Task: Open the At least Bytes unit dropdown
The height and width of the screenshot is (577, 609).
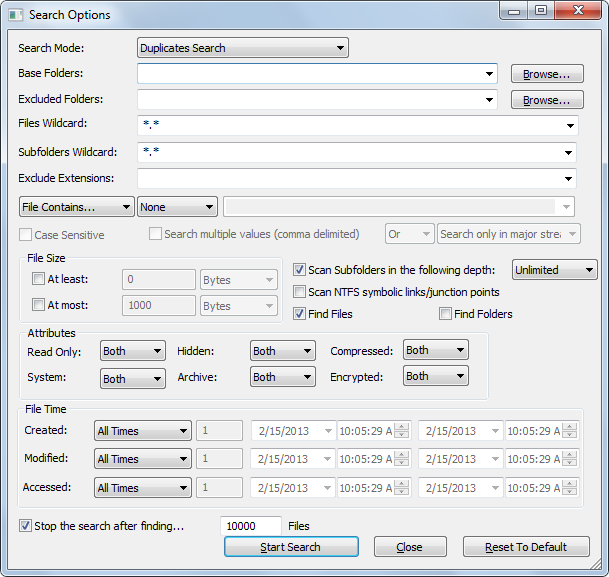Action: [239, 280]
